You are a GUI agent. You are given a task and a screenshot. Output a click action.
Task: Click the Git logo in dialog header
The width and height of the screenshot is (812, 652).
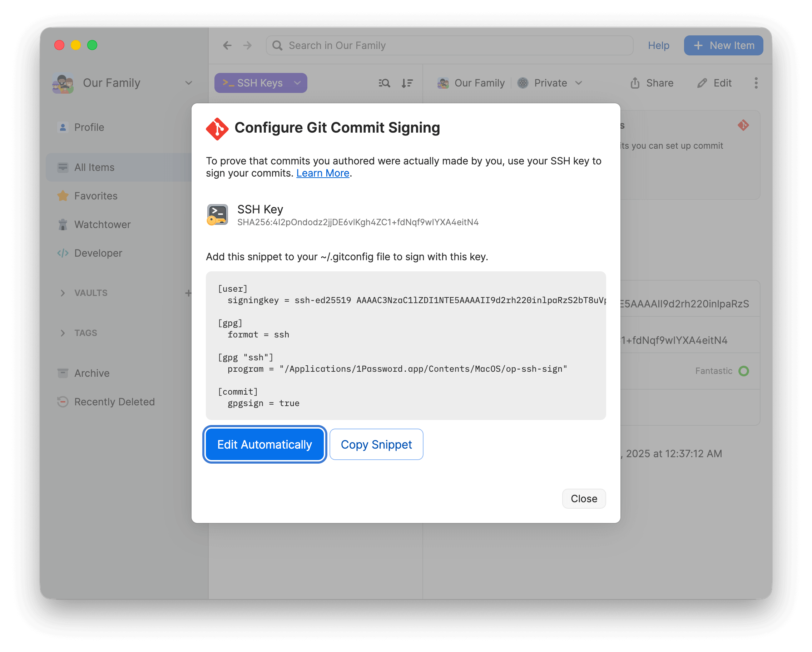[217, 128]
